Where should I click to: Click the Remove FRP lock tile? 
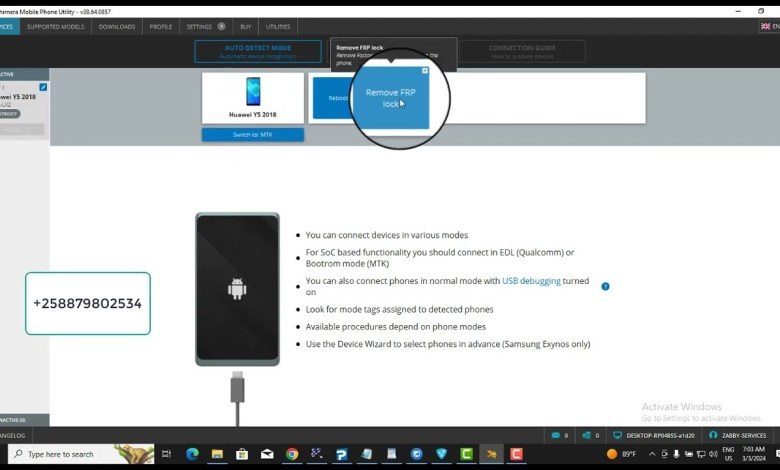(x=396, y=97)
